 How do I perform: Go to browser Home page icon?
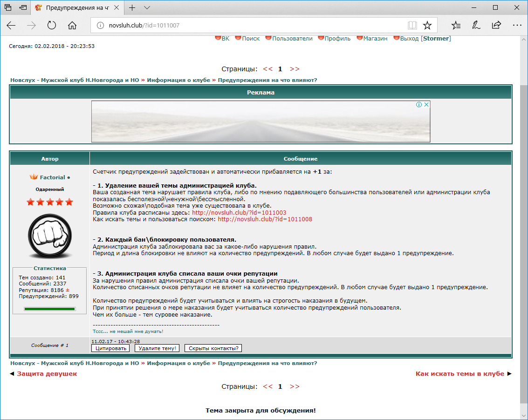point(72,25)
